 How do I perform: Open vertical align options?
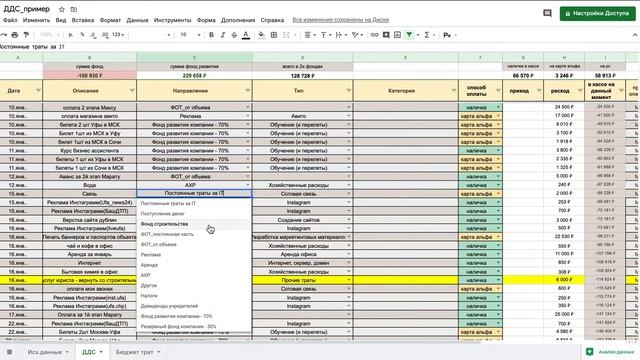(x=325, y=35)
